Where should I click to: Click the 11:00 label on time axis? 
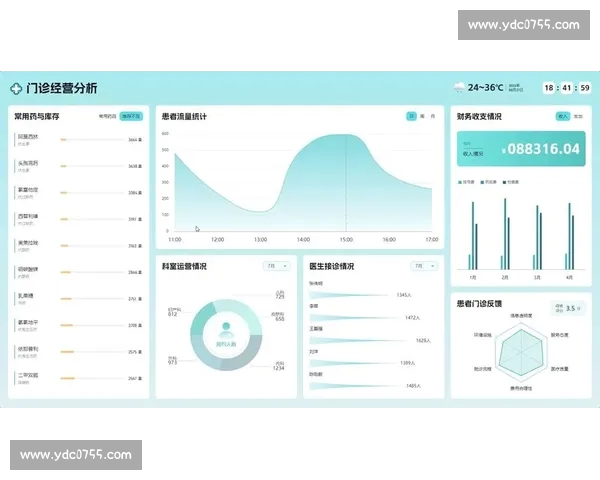click(175, 240)
